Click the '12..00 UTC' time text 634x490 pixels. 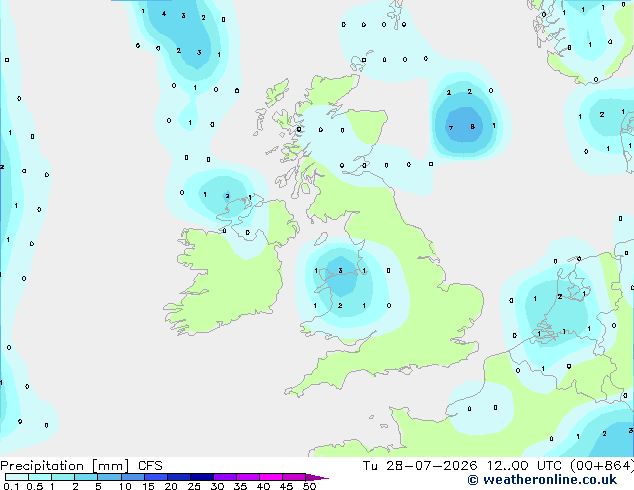524,466
